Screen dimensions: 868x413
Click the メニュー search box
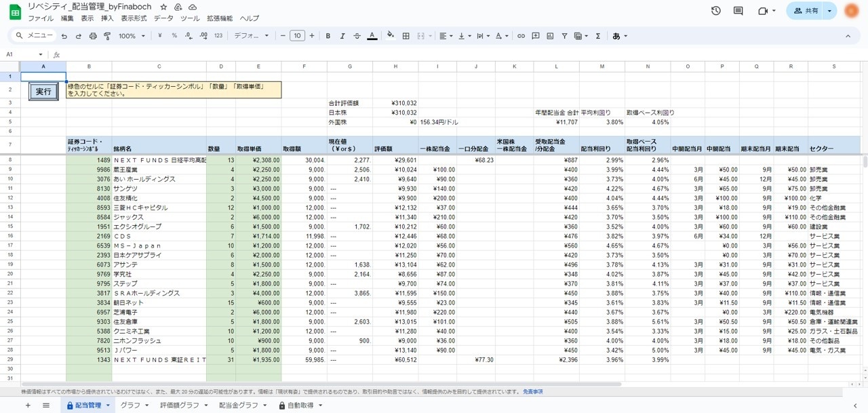(34, 36)
